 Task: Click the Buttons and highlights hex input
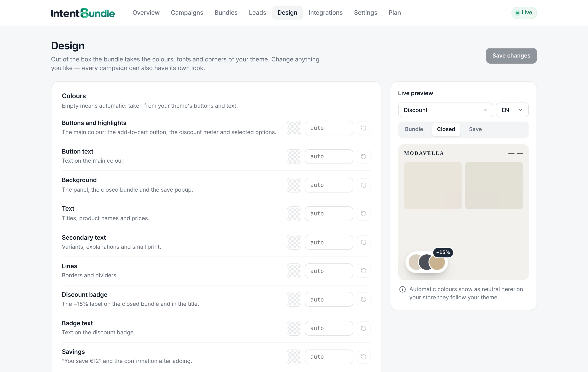click(x=329, y=128)
